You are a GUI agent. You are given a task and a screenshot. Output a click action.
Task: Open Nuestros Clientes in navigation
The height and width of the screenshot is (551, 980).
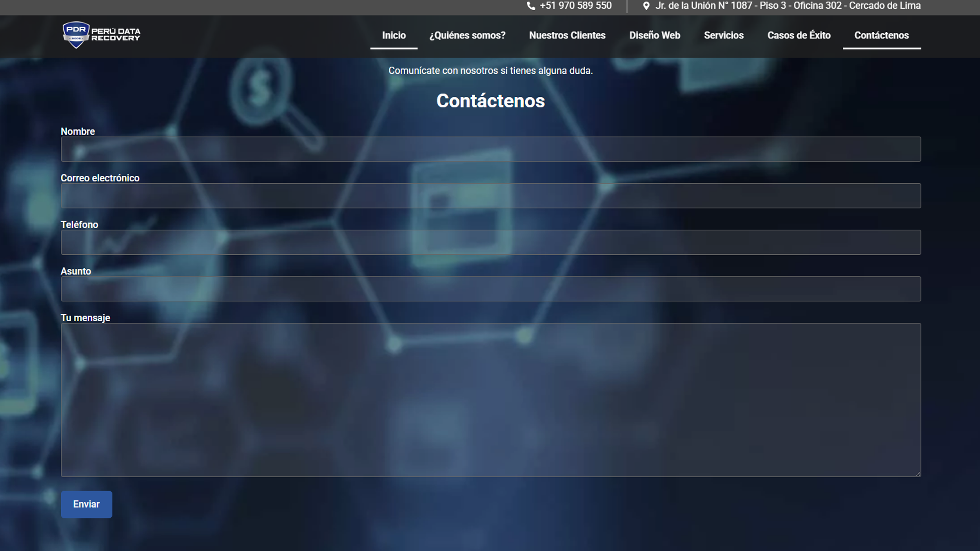coord(567,35)
